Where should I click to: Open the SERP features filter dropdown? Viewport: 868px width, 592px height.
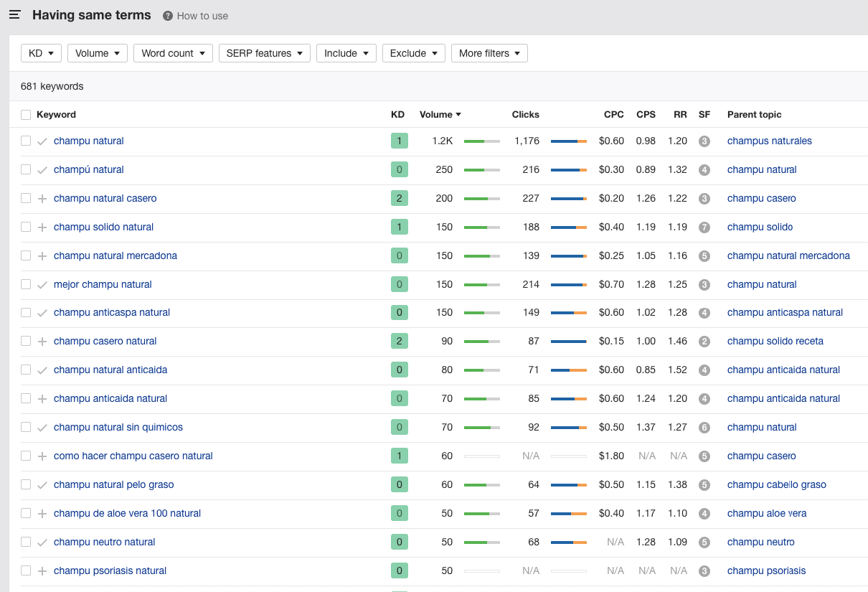click(264, 52)
